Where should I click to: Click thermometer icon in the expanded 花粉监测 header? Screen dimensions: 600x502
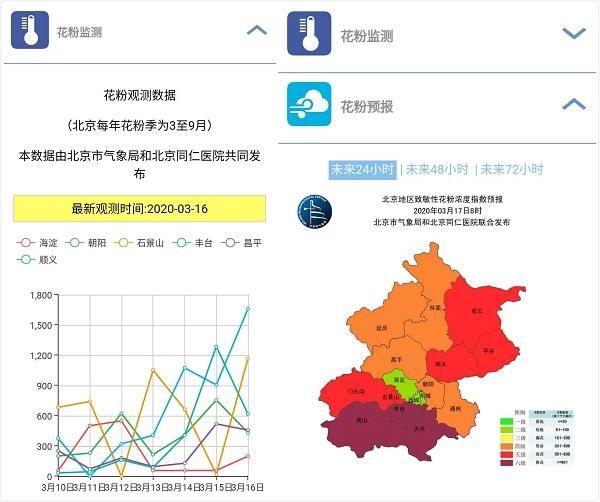point(31,30)
